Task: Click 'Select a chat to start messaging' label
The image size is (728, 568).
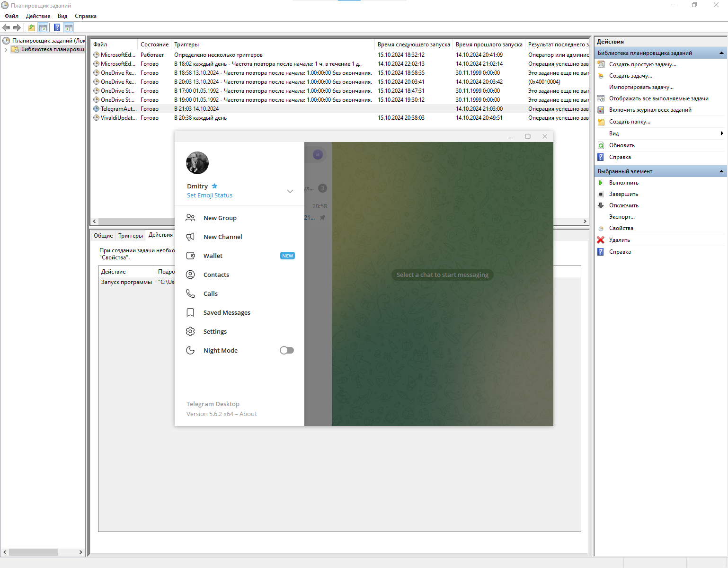Action: click(443, 275)
